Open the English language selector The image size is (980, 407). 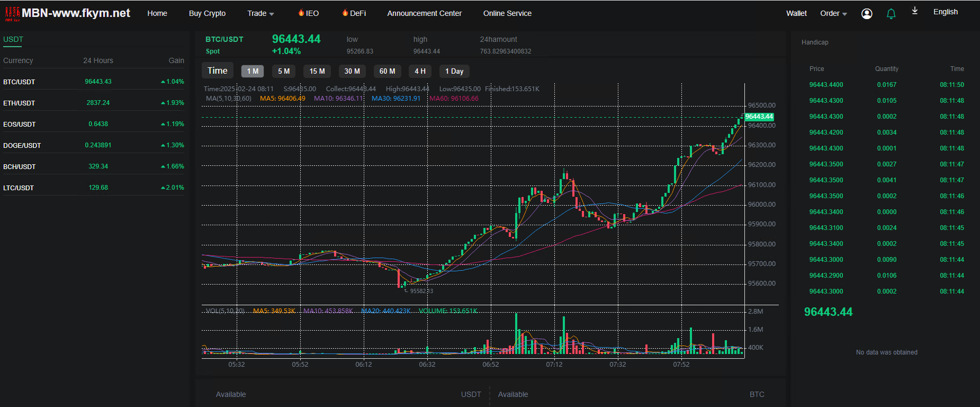point(945,12)
